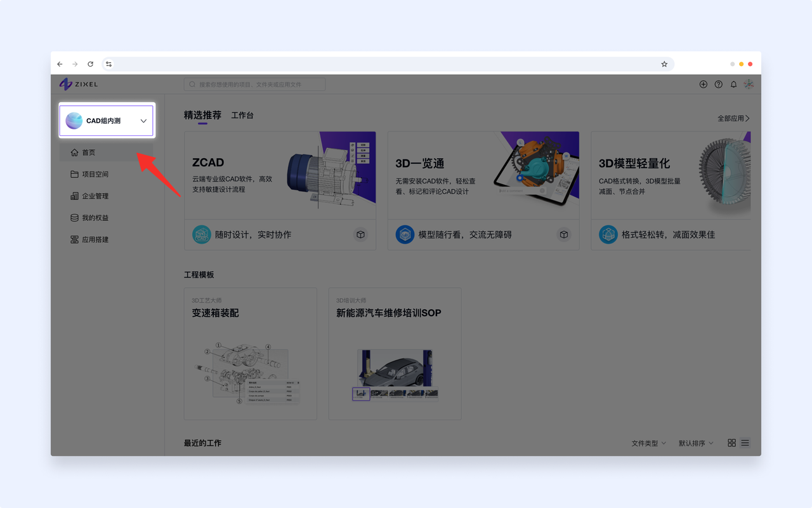
Task: Reload the browser page
Action: click(x=91, y=64)
